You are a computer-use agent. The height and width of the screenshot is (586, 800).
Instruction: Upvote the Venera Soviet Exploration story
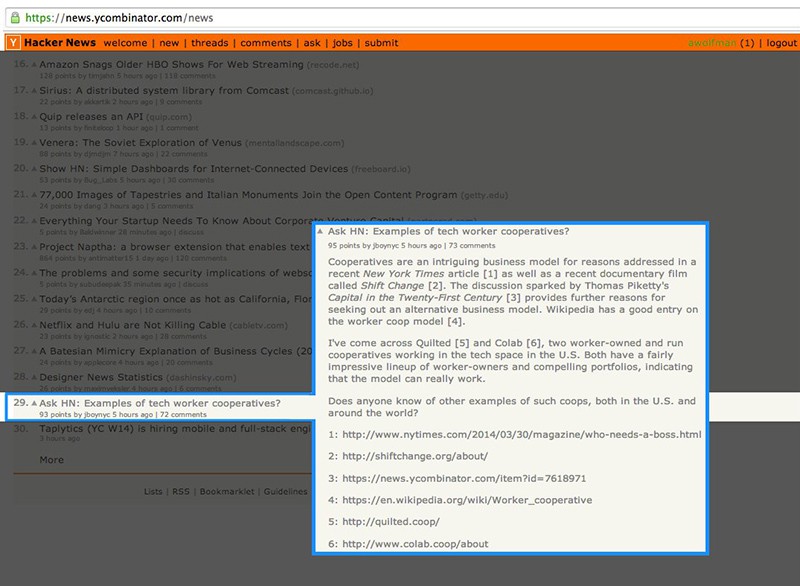[34, 143]
